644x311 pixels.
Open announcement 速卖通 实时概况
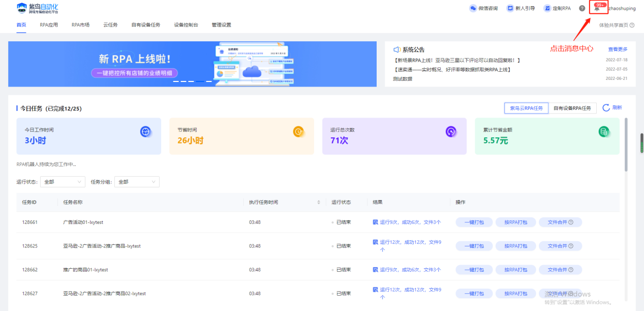451,69
